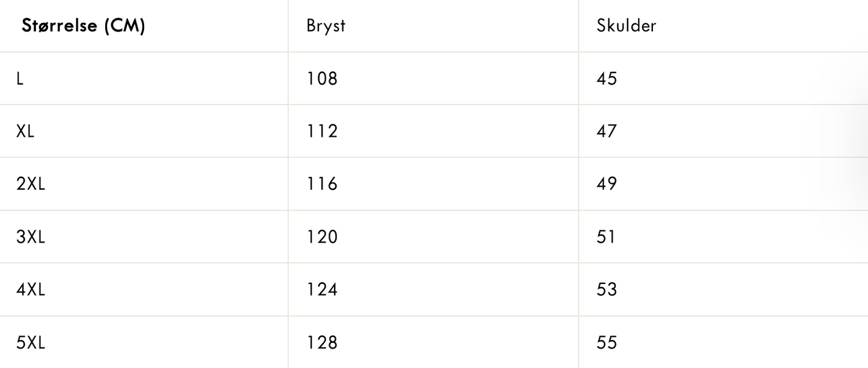Click Skulder value 55 for 5XL
Image resolution: width=868 pixels, height=368 pixels.
[x=607, y=343]
